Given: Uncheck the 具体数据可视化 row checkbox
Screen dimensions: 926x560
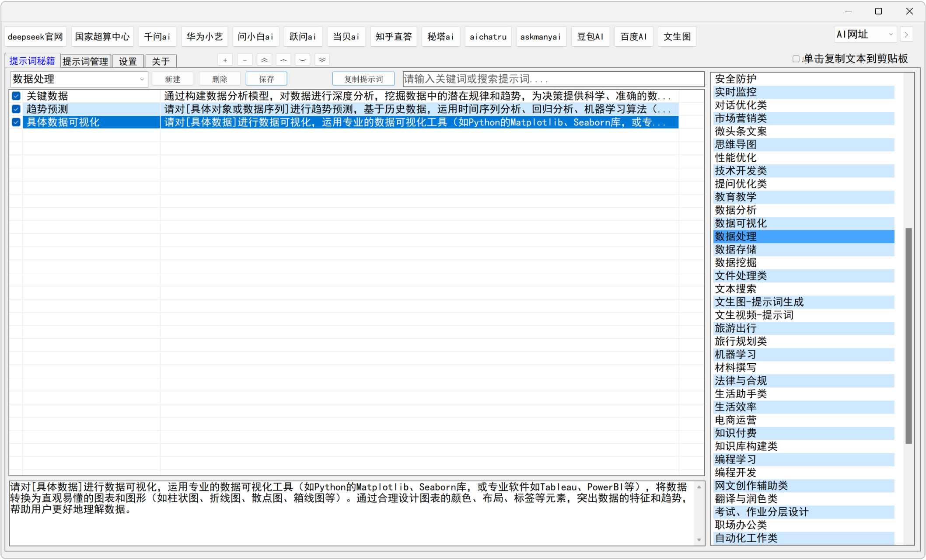Looking at the screenshot, I should click(16, 122).
